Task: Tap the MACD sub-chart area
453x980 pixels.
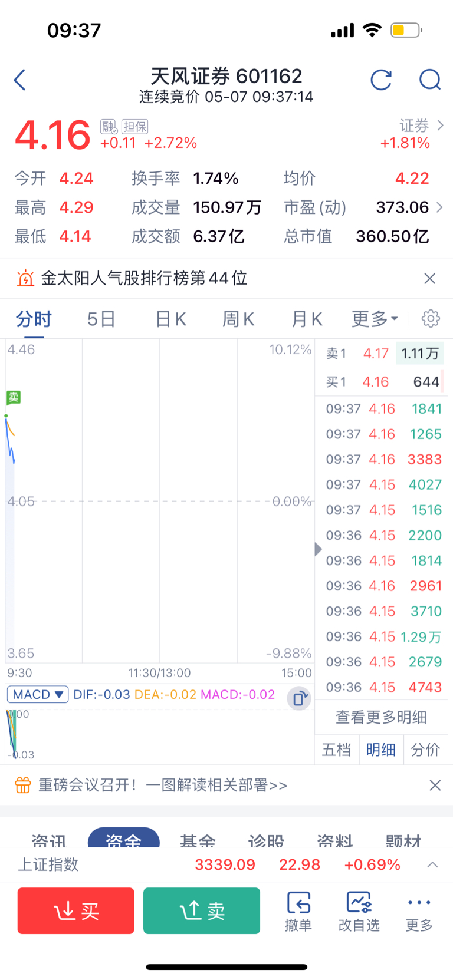Action: click(159, 734)
